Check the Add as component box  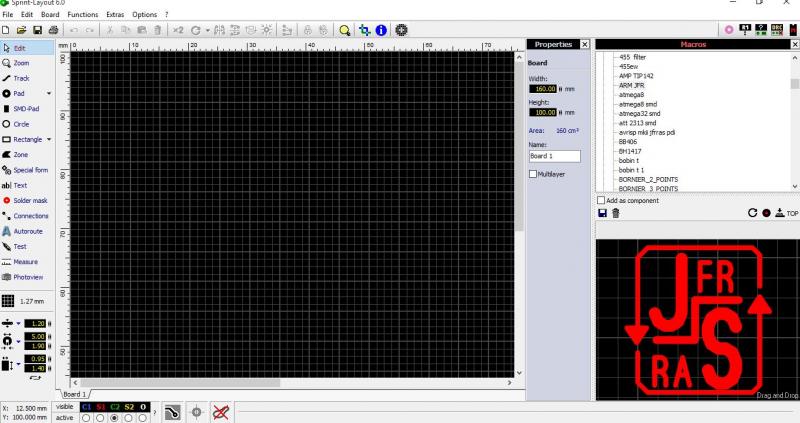click(601, 201)
